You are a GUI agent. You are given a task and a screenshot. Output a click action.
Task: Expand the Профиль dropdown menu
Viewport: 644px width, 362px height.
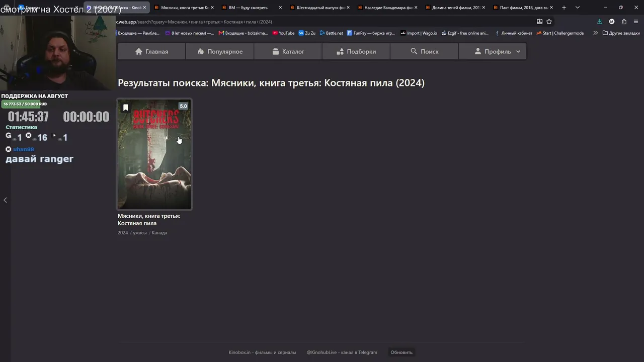(493, 51)
